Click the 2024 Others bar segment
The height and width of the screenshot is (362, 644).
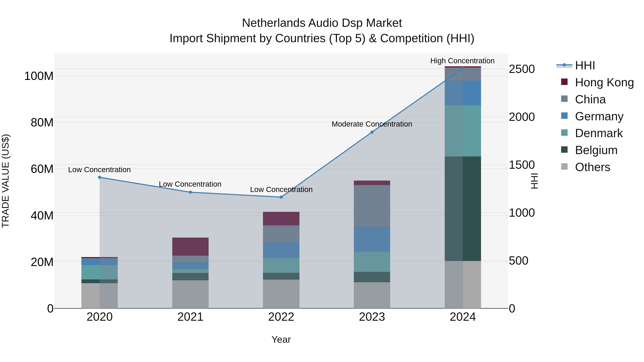point(463,285)
